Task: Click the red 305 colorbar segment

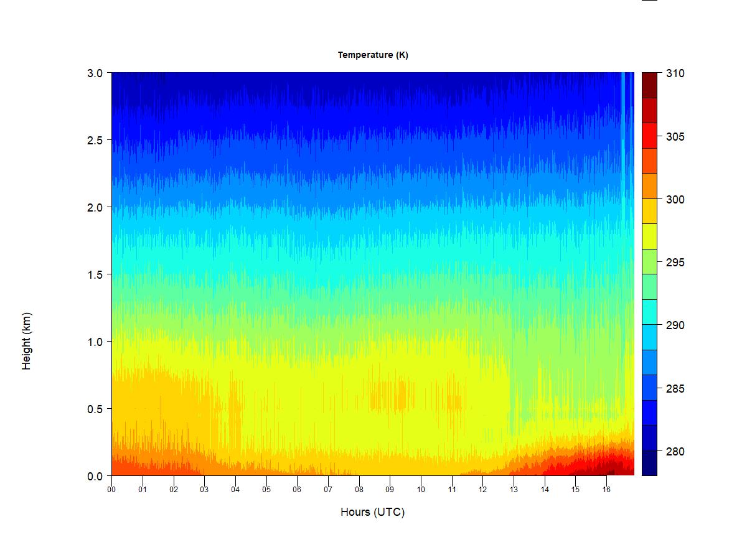Action: [649, 136]
